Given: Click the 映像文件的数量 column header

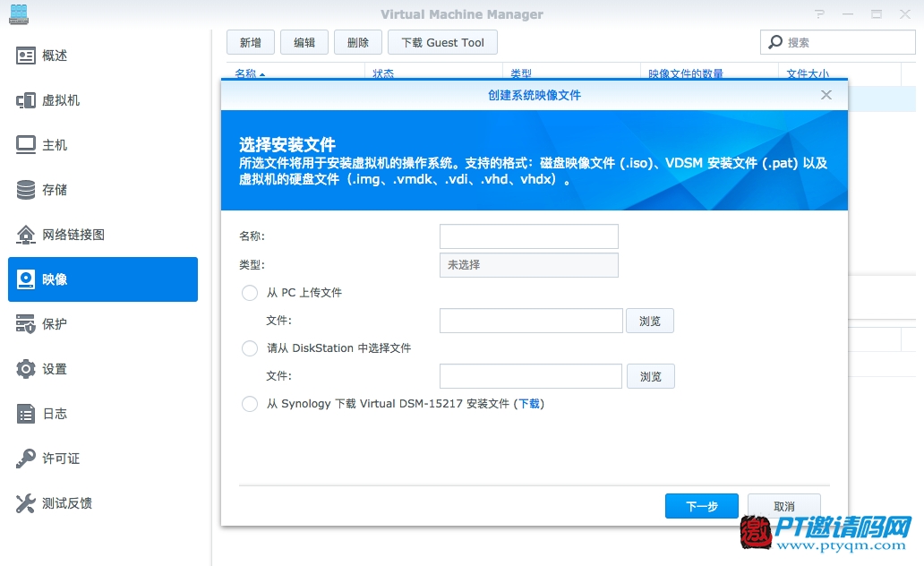Looking at the screenshot, I should (x=685, y=73).
